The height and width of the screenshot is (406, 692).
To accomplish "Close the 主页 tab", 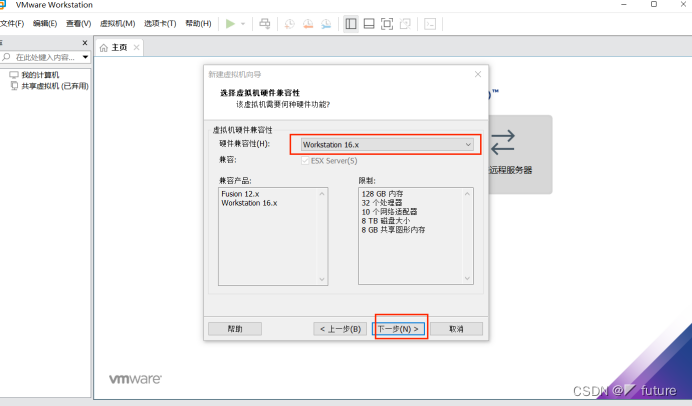I will (136, 47).
